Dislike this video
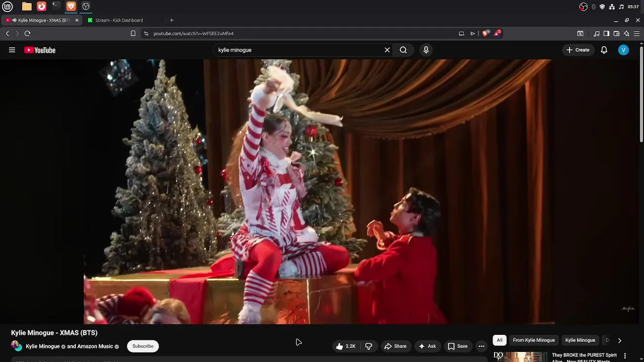This screenshot has width=644, height=362. point(369,346)
